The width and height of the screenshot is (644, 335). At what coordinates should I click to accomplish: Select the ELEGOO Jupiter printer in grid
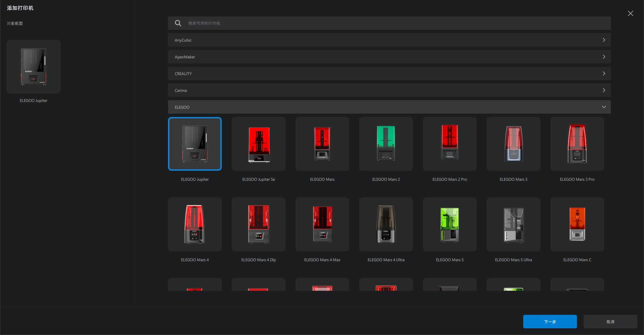click(195, 144)
